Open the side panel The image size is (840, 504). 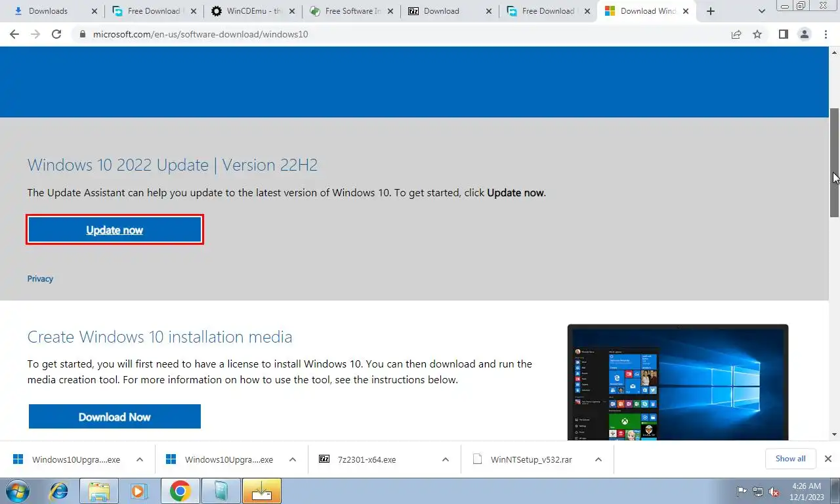click(783, 34)
